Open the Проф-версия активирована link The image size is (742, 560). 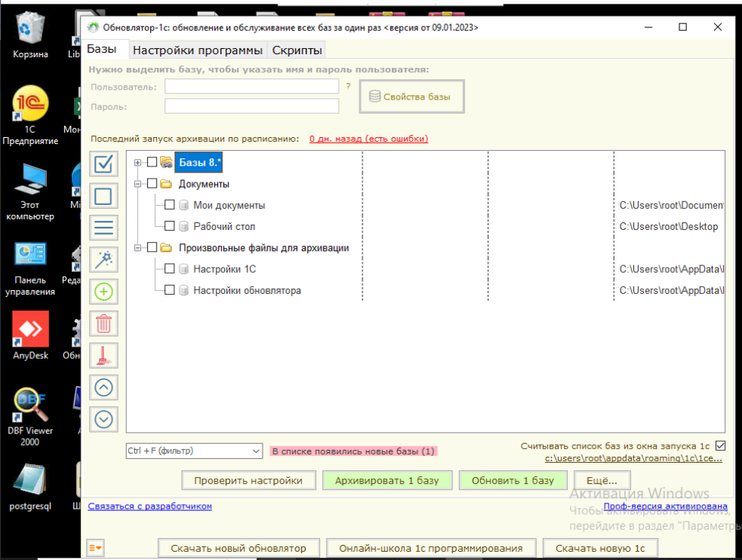(665, 506)
